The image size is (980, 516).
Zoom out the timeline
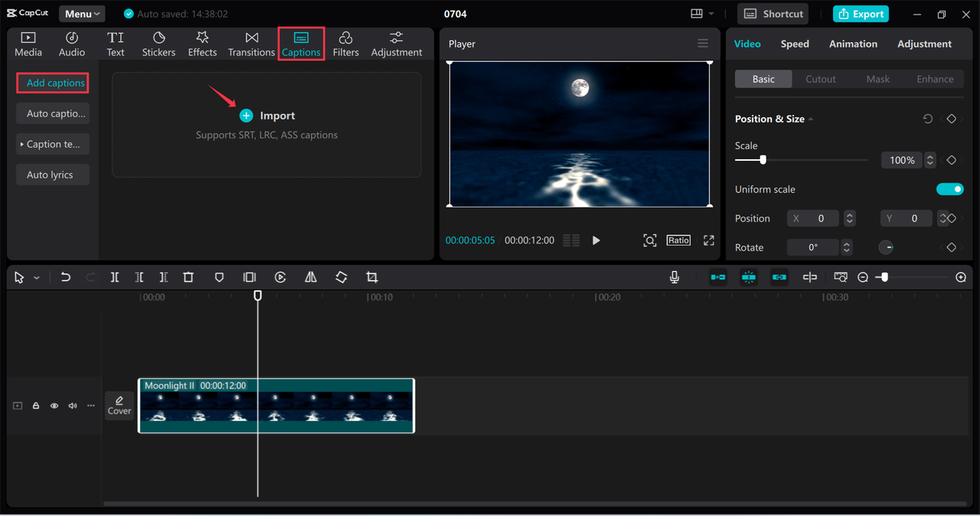click(863, 277)
